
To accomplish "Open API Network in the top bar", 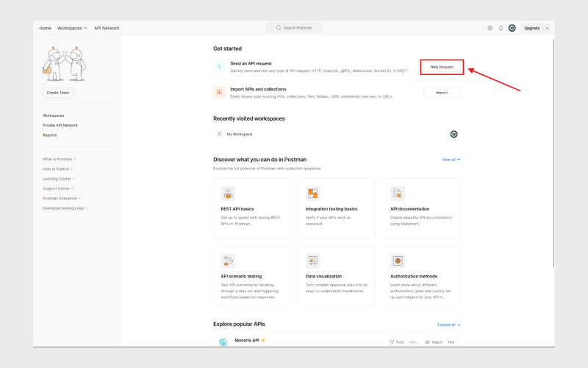I will tap(107, 28).
